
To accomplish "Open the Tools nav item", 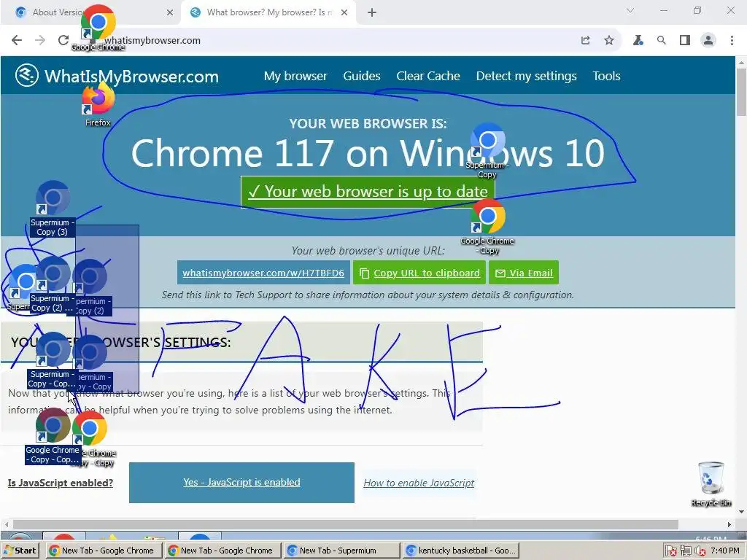I will [606, 76].
